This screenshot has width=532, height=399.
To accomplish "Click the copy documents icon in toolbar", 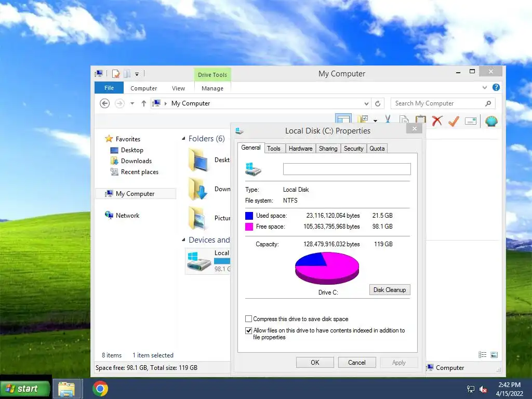I will pos(404,119).
